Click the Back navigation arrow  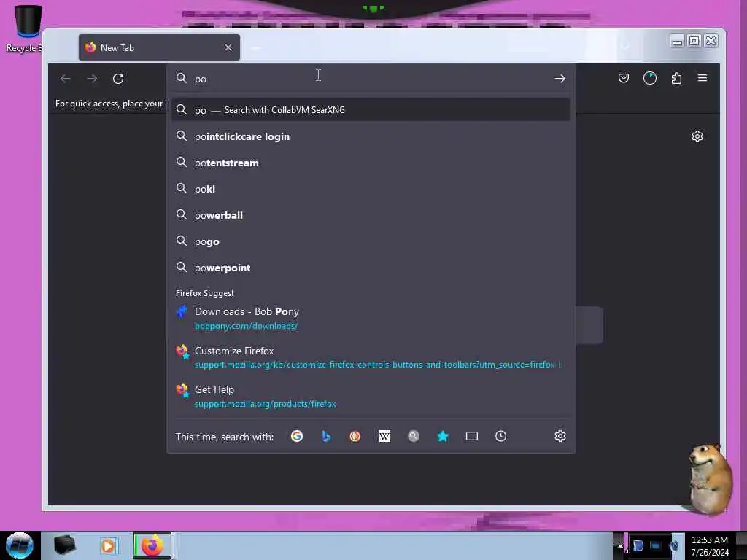click(x=66, y=79)
